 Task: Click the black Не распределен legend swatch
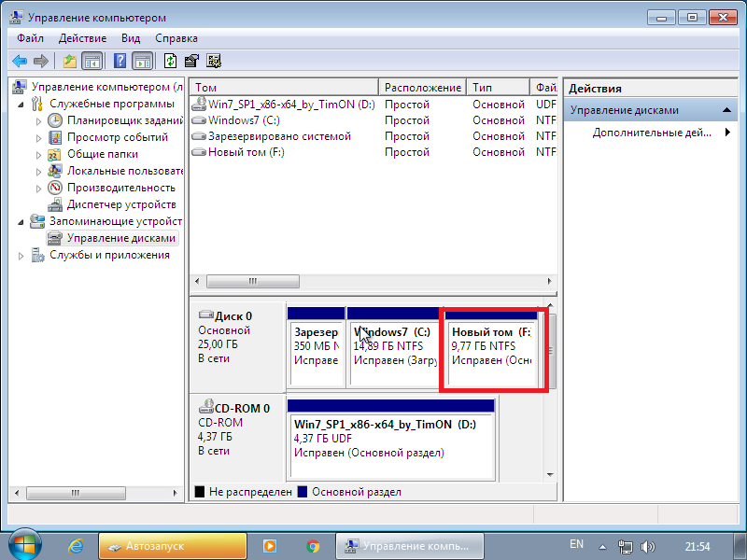coord(200,492)
